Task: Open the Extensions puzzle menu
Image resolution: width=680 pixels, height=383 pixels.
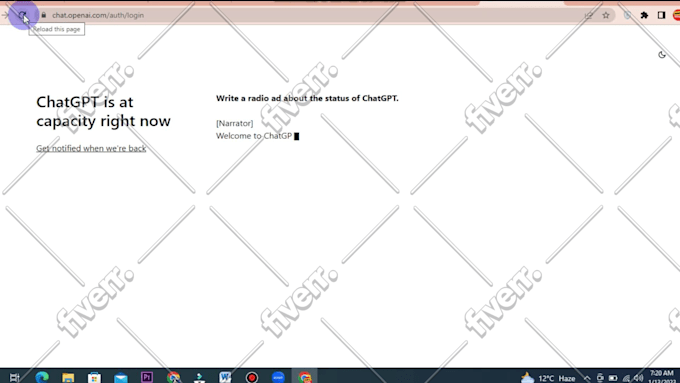Action: tap(644, 15)
